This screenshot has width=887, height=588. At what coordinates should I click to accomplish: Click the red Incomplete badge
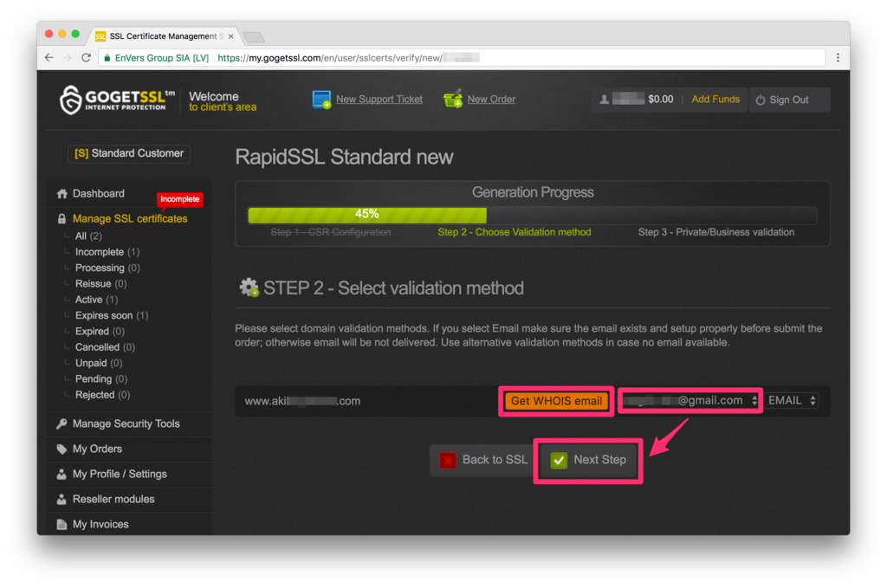[x=179, y=199]
